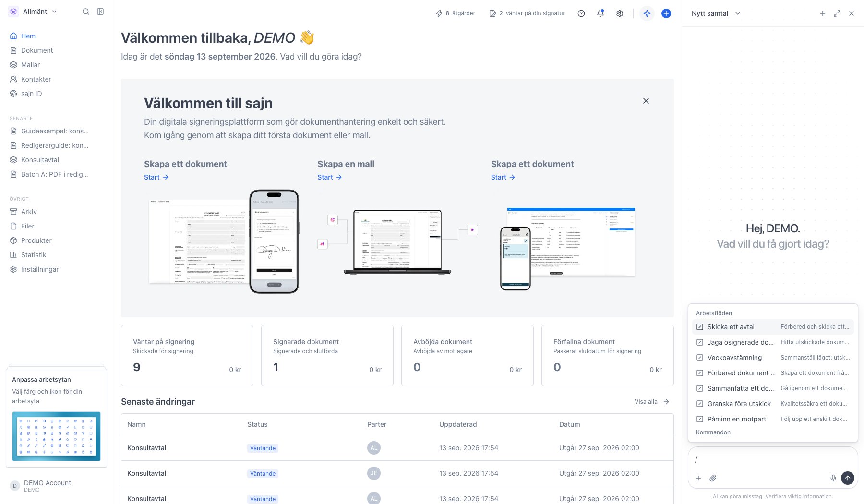Viewport: 864px width, 504px height.
Task: Click the Anpassa arbetsytan icon thumbnail
Action: click(x=56, y=436)
